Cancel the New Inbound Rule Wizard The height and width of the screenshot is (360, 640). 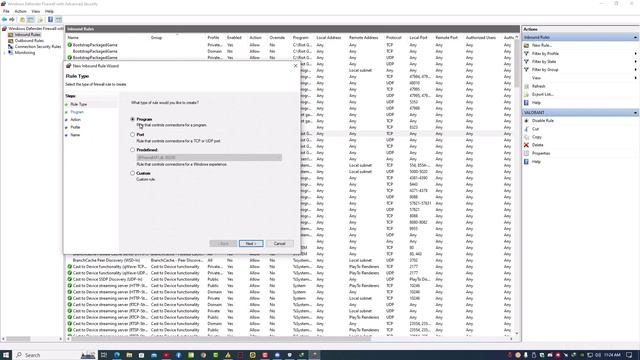tap(280, 244)
